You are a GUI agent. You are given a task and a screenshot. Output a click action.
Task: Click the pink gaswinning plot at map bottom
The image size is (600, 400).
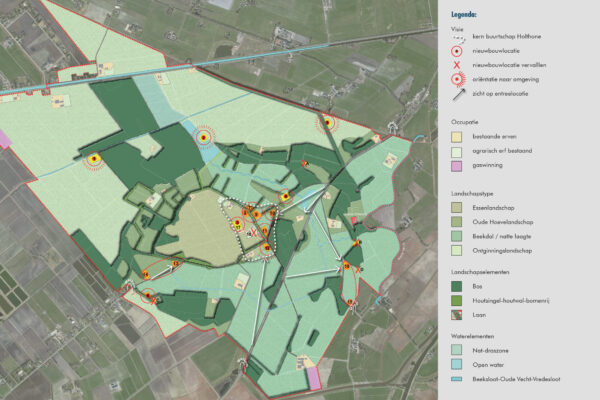tap(313, 378)
